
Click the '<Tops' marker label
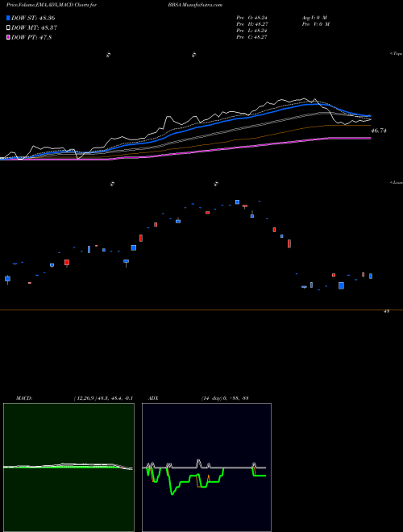(x=397, y=54)
